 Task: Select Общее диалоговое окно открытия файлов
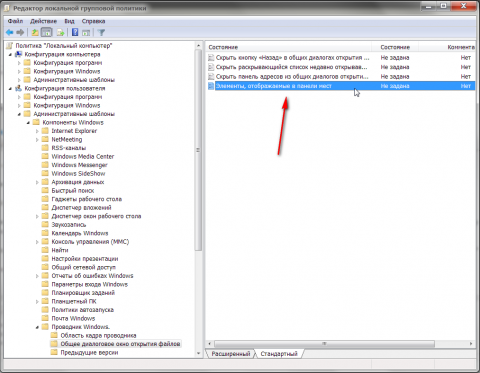point(120,344)
